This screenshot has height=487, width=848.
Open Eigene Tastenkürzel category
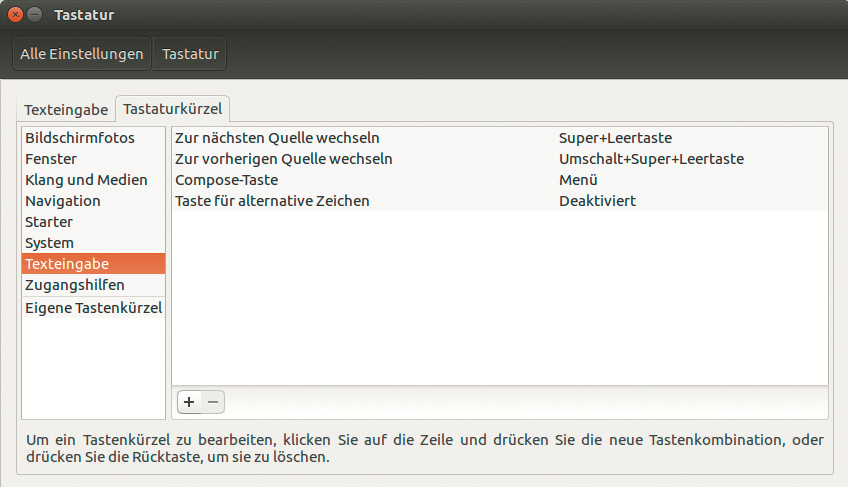click(93, 308)
